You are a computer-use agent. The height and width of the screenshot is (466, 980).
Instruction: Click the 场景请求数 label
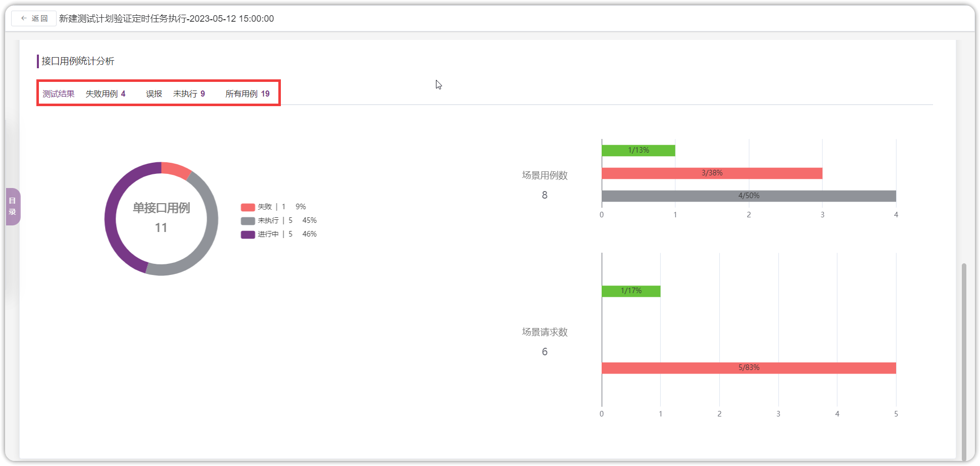click(545, 332)
